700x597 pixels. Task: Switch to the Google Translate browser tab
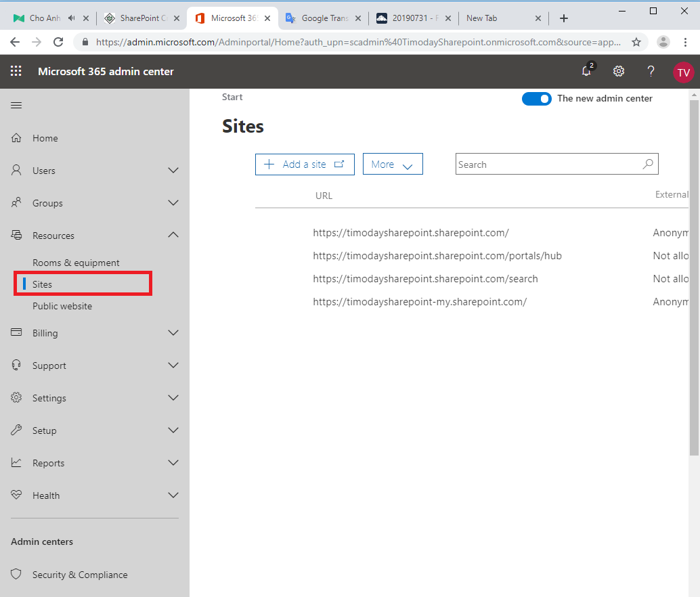point(323,19)
